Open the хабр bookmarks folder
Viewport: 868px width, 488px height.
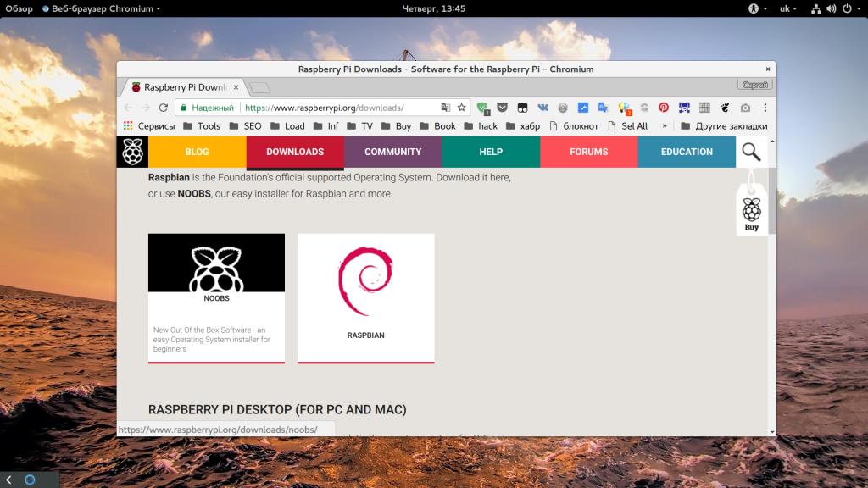(x=523, y=126)
